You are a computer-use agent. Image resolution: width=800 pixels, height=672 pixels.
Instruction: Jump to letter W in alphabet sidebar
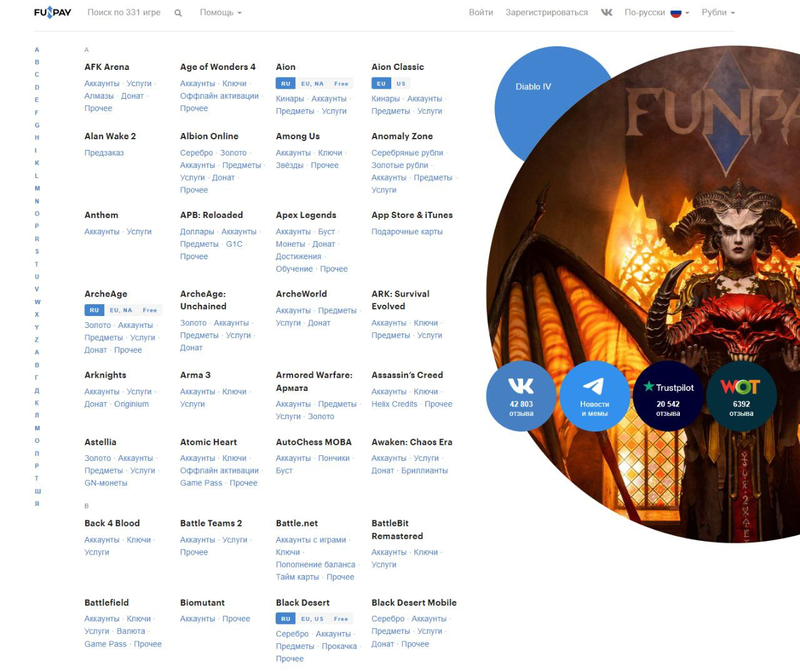(37, 302)
